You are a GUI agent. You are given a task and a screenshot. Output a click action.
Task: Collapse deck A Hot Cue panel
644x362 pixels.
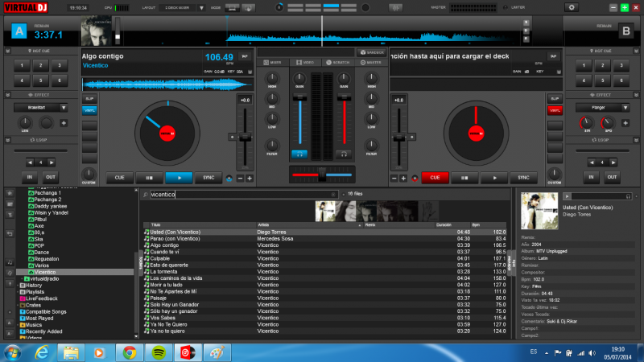8,51
